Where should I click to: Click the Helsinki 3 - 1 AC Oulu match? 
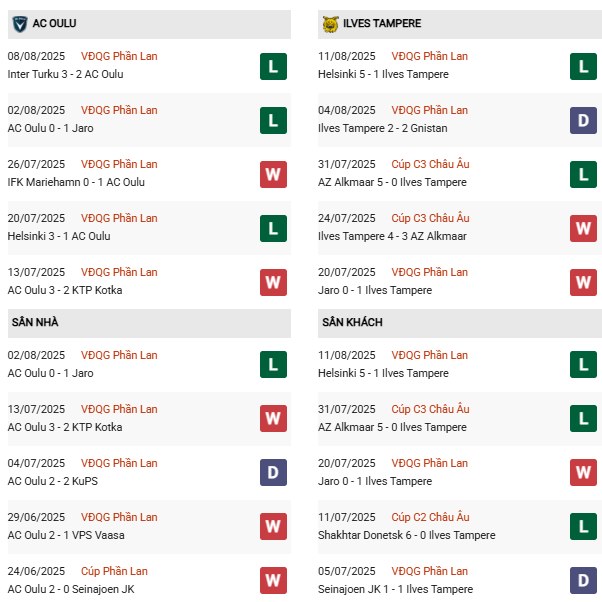pyautogui.click(x=59, y=236)
